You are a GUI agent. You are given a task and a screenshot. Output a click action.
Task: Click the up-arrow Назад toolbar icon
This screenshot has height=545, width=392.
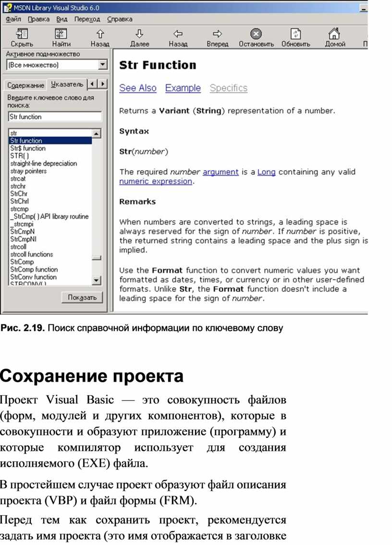[x=100, y=34]
